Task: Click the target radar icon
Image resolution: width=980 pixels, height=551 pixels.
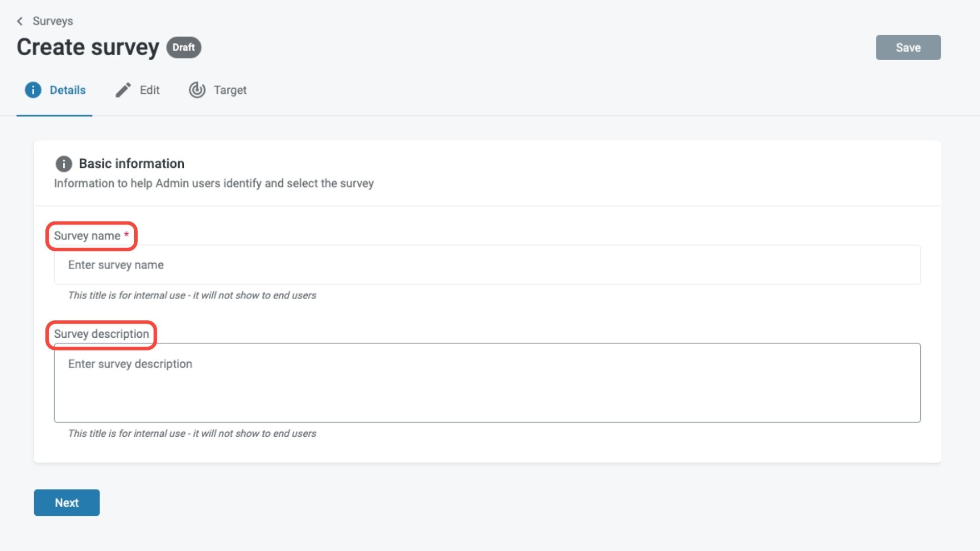Action: pos(197,90)
